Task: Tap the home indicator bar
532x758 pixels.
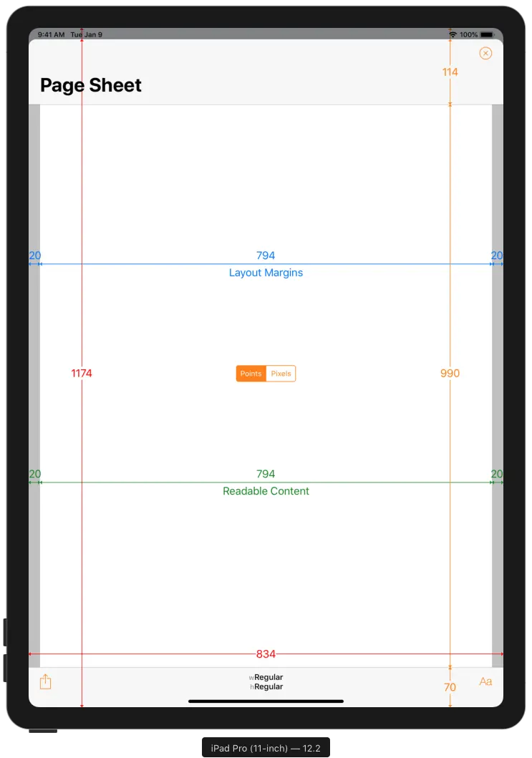Action: pyautogui.click(x=266, y=701)
